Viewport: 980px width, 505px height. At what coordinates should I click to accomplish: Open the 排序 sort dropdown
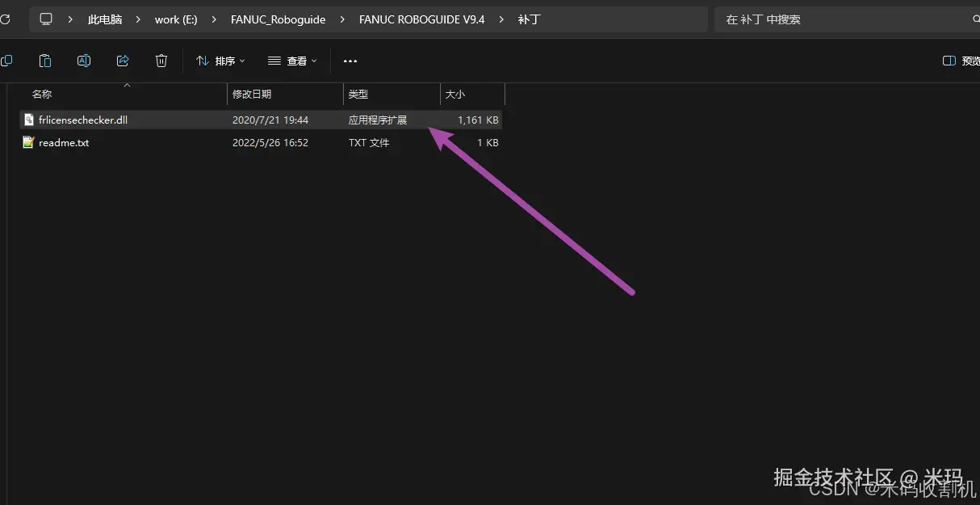[x=221, y=61]
